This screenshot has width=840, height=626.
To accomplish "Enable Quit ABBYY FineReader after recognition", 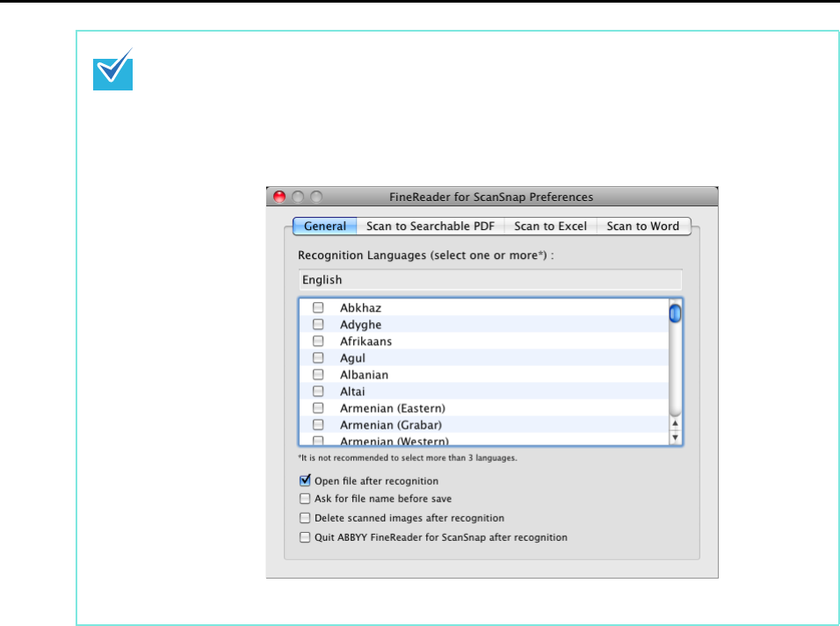I will (305, 537).
